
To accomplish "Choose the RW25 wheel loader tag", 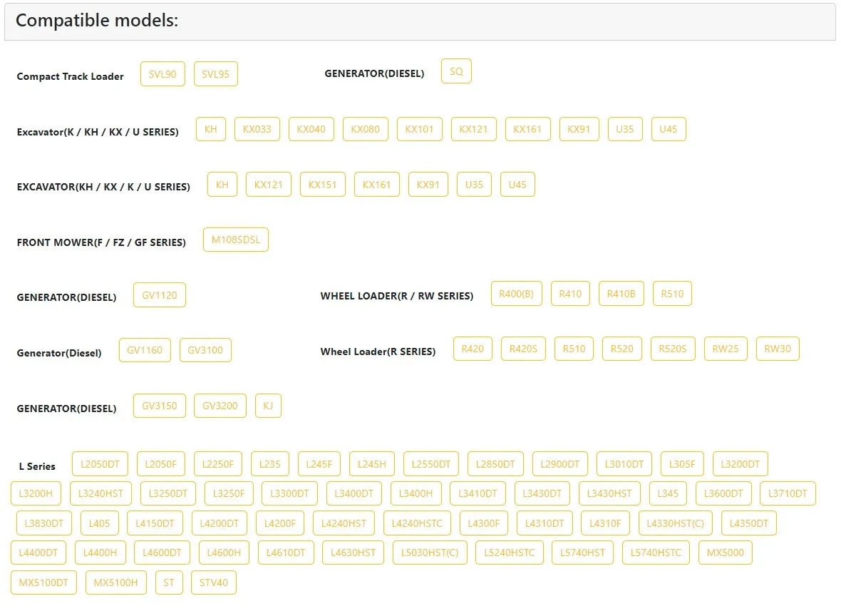I will (726, 349).
